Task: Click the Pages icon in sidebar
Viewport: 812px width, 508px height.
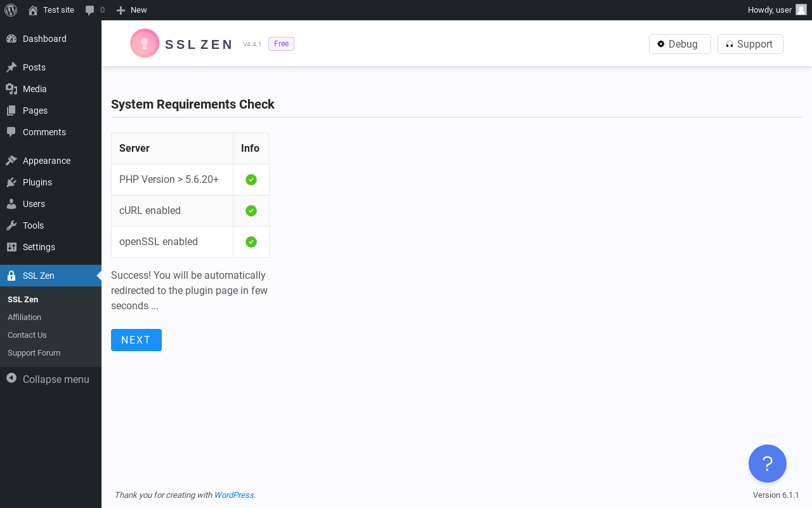Action: (x=11, y=110)
